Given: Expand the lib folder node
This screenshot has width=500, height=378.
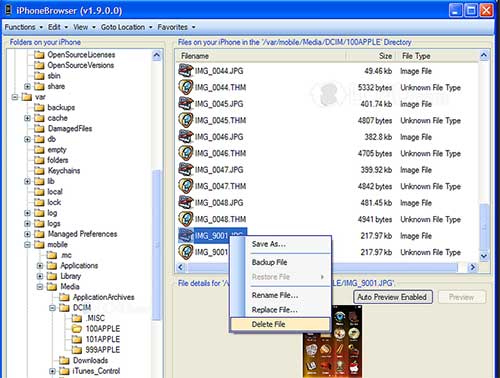Looking at the screenshot, I should [x=27, y=181].
